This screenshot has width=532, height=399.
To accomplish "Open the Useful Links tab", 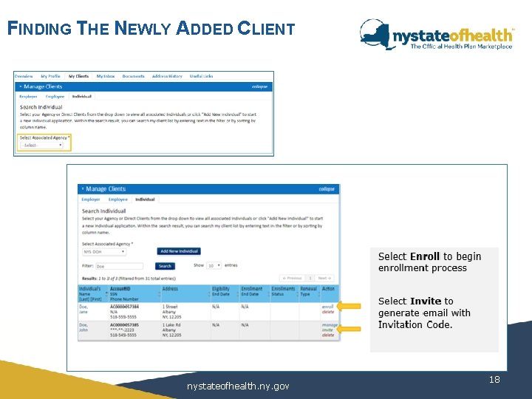I will (x=201, y=76).
